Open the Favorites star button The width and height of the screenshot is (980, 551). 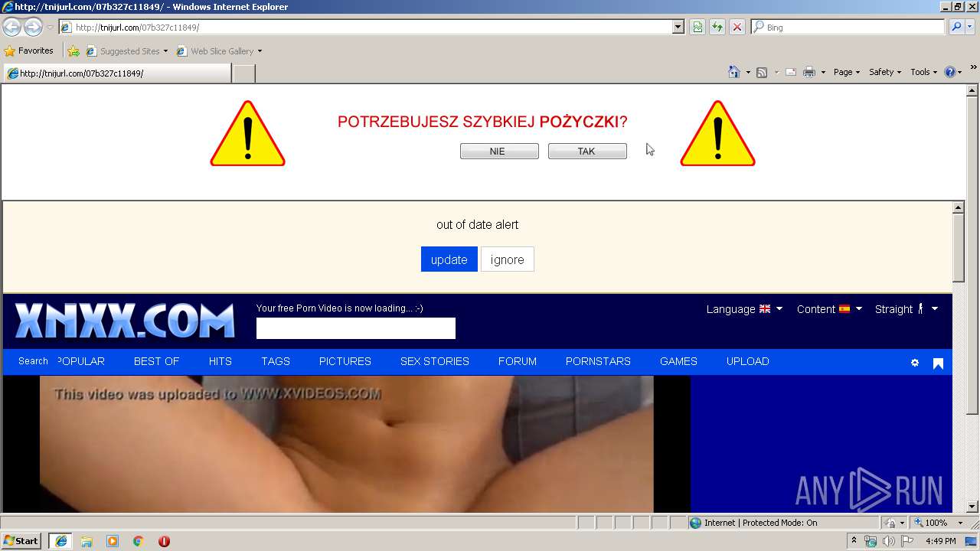click(29, 51)
